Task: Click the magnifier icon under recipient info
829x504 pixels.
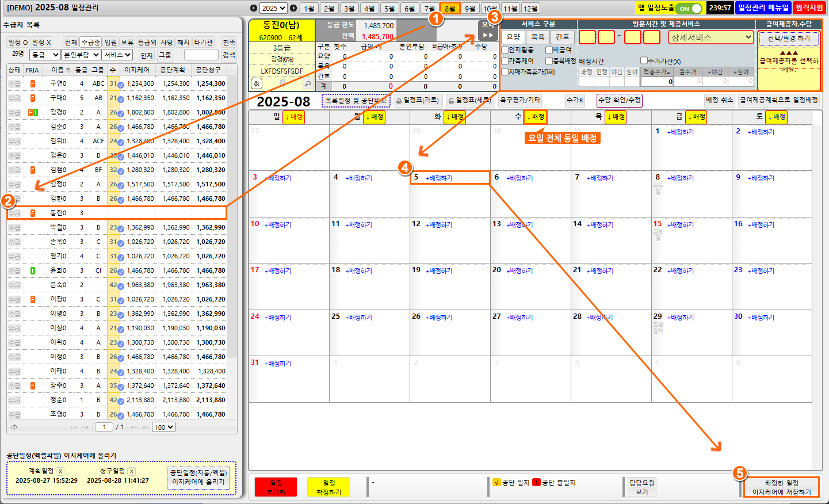Action: [x=308, y=83]
